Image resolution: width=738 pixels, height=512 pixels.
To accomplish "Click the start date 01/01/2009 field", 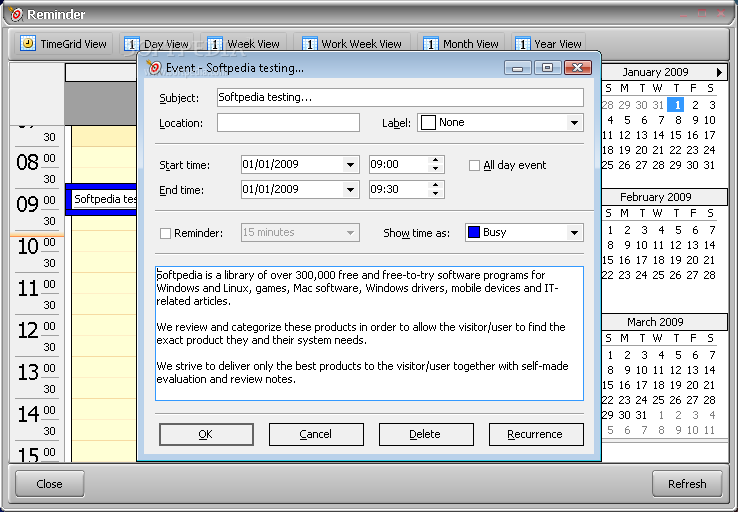I will pyautogui.click(x=291, y=165).
